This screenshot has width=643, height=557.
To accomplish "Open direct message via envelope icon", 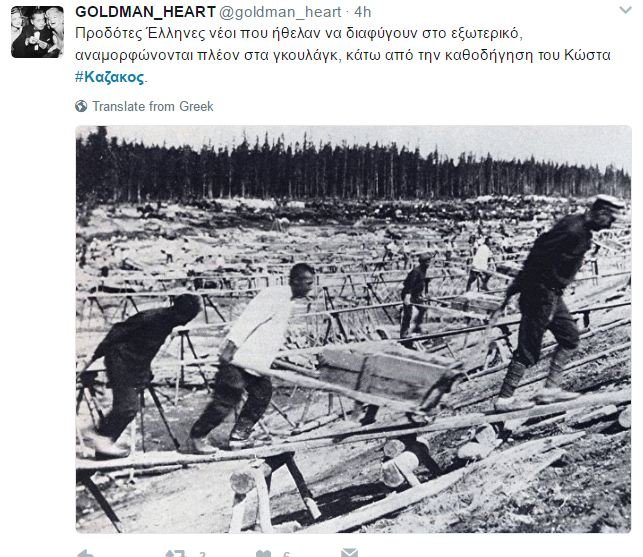I will (x=349, y=552).
